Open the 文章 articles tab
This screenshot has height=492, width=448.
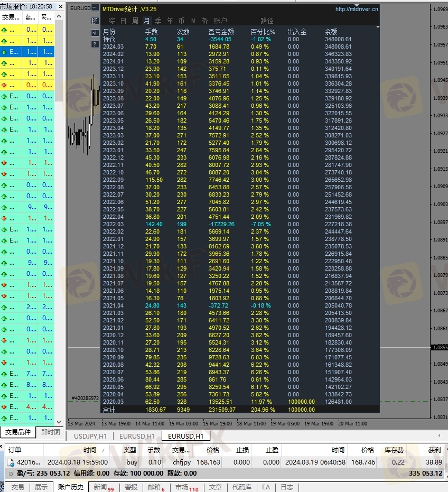point(216,487)
